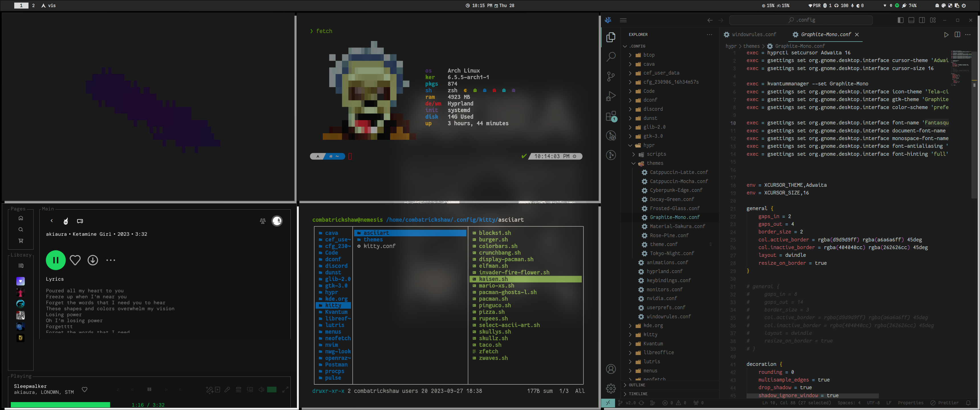This screenshot has width=980, height=410.
Task: Seek using the green song progress bar
Action: tap(61, 405)
